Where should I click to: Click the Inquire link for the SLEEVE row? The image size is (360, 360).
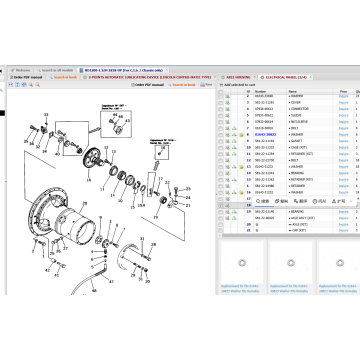click(343, 115)
